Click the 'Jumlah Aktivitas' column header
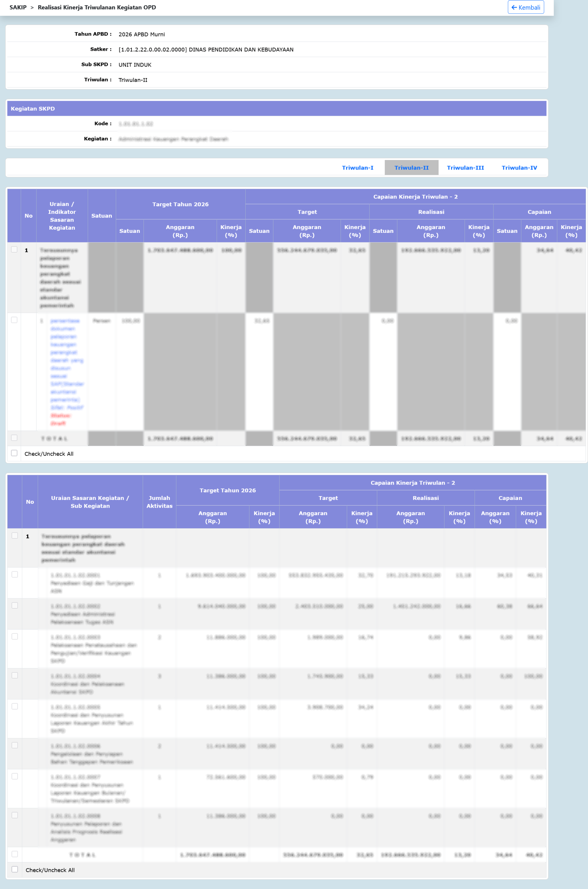This screenshot has width=588, height=889. tap(159, 502)
